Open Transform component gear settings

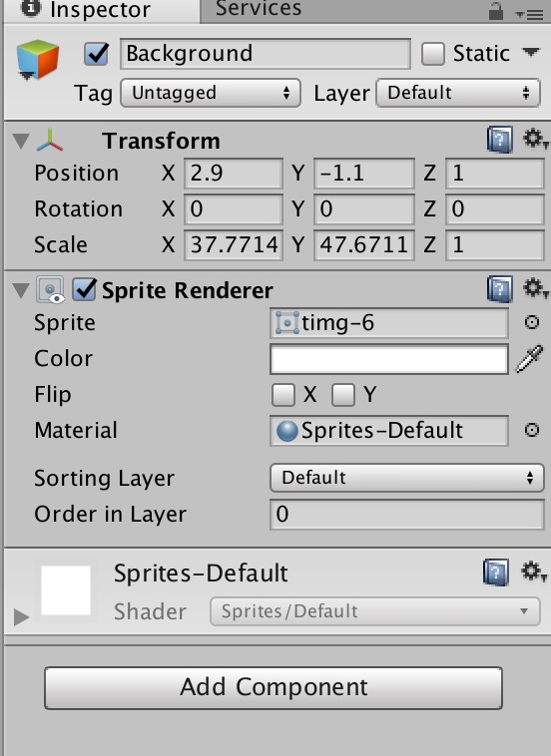[x=535, y=139]
